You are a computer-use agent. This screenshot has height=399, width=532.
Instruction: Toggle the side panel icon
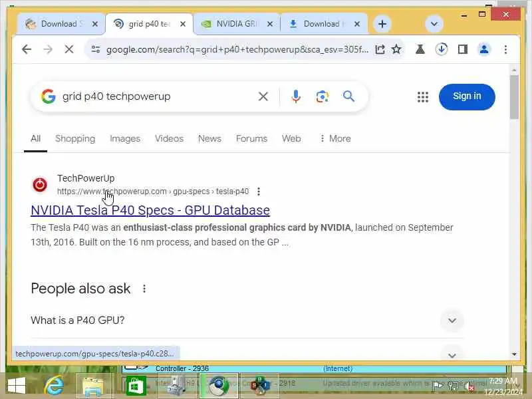(463, 49)
